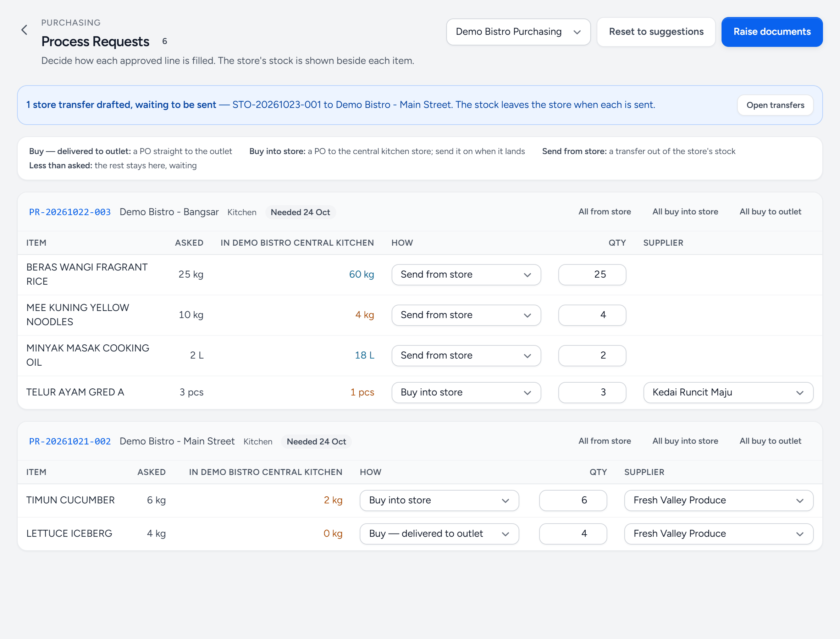Click Reset to suggestions
The width and height of the screenshot is (840, 639).
coord(656,32)
